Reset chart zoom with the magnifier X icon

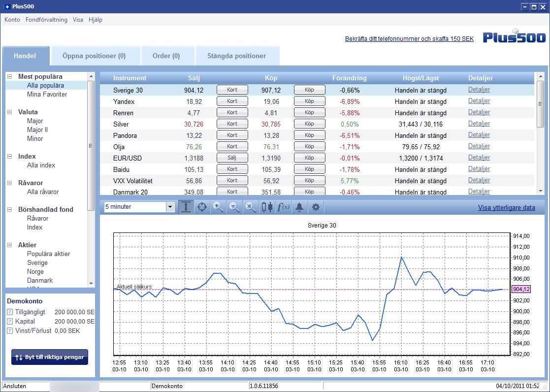251,207
